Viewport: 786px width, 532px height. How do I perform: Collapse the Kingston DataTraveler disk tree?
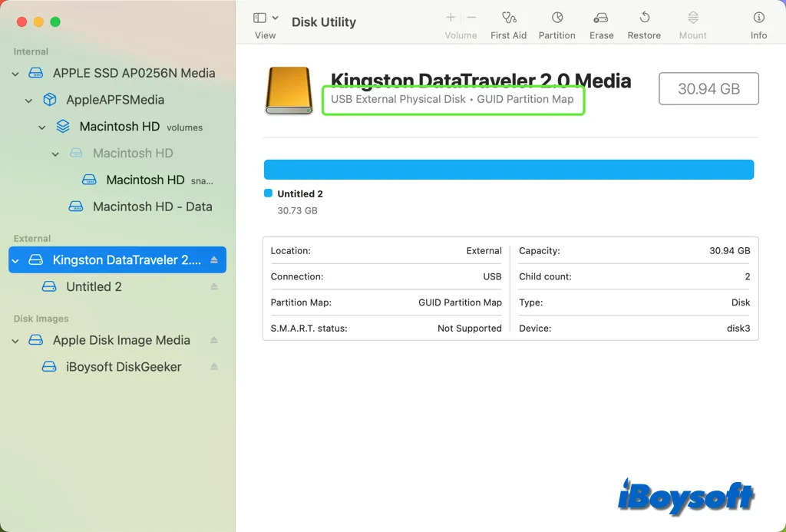pyautogui.click(x=15, y=261)
